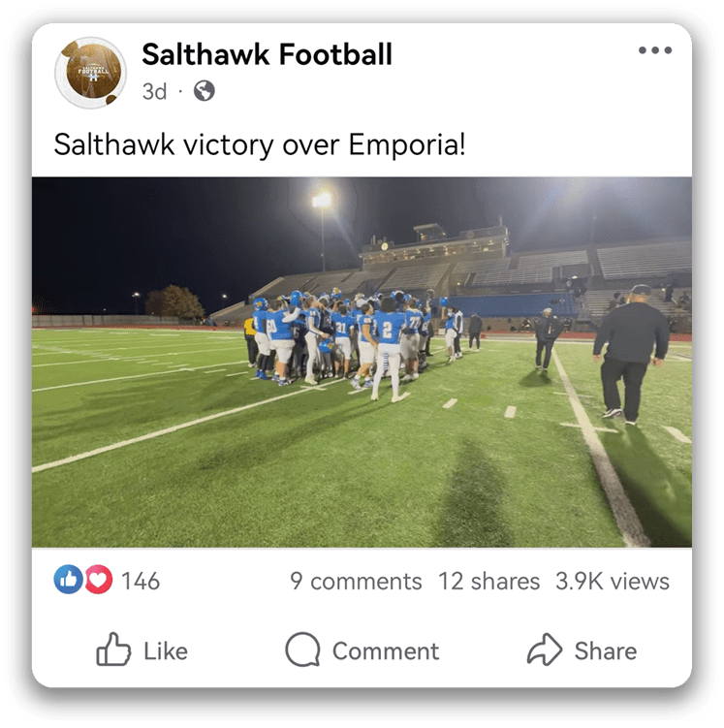The width and height of the screenshot is (724, 728).
Task: Select the Share button label
Action: [x=606, y=650]
